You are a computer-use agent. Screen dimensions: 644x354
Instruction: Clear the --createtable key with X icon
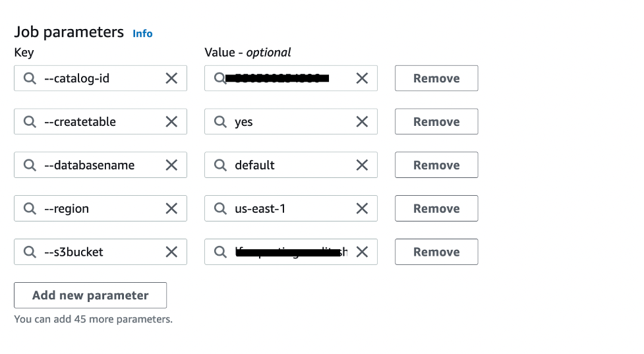(x=171, y=122)
